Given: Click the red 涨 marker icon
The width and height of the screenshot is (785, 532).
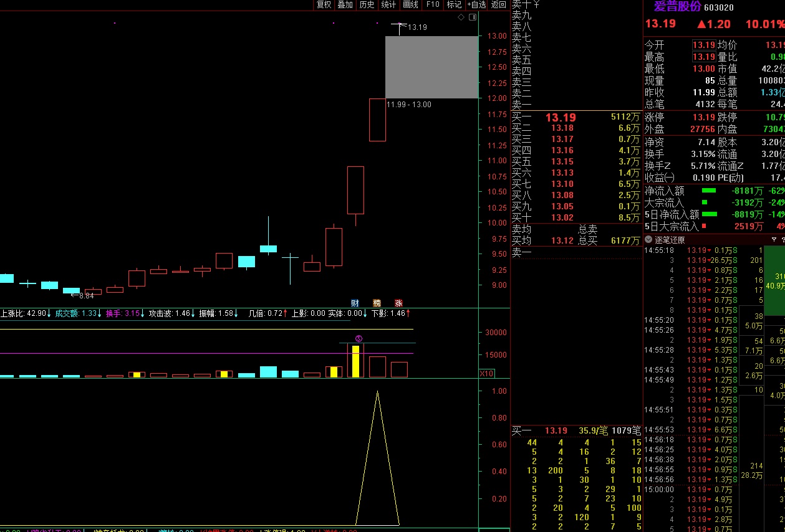Looking at the screenshot, I should pos(398,303).
